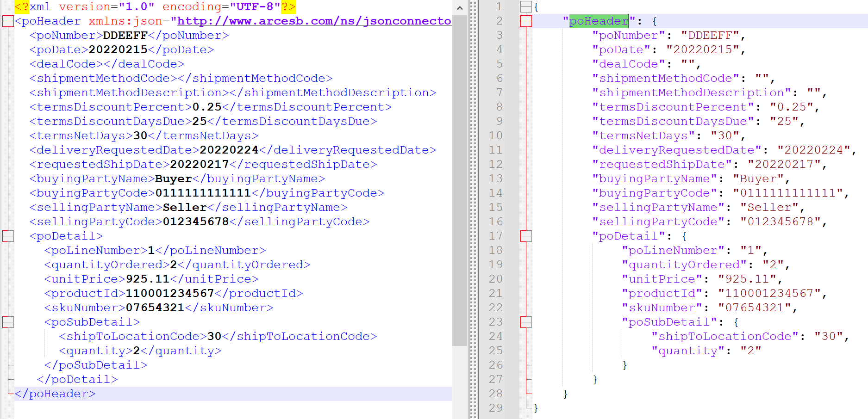Click the 20220217 requestedShipDate value in XML
This screenshot has height=419, width=868.
pos(200,165)
